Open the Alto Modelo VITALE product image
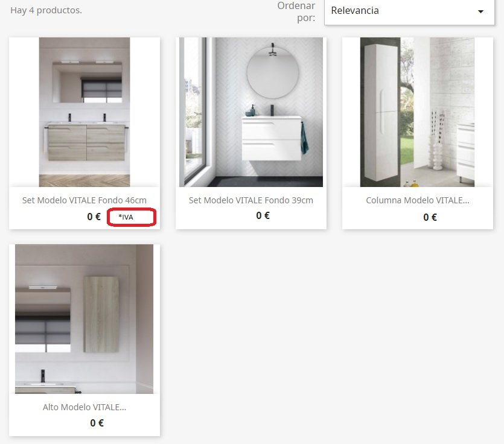 coord(85,319)
